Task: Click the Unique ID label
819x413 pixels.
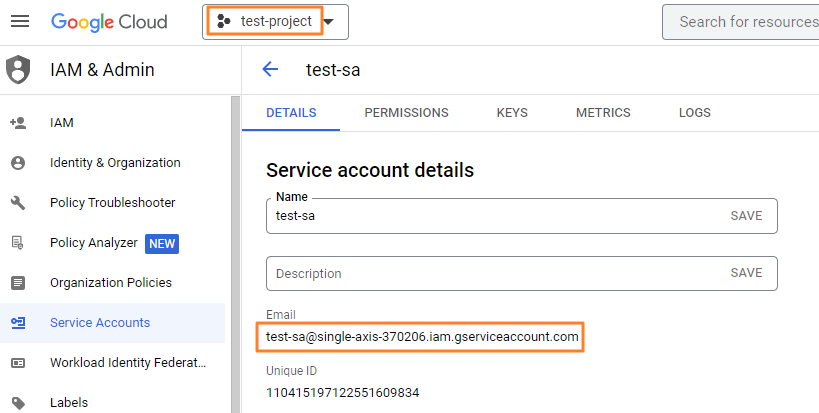Action: pos(291,371)
